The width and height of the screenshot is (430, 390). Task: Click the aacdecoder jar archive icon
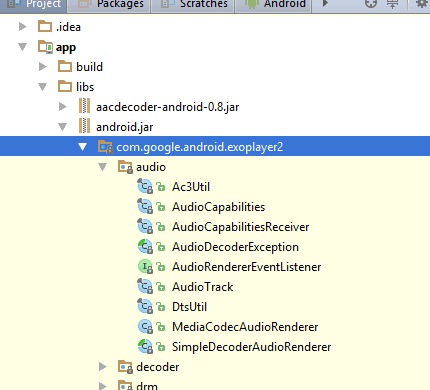pos(85,106)
